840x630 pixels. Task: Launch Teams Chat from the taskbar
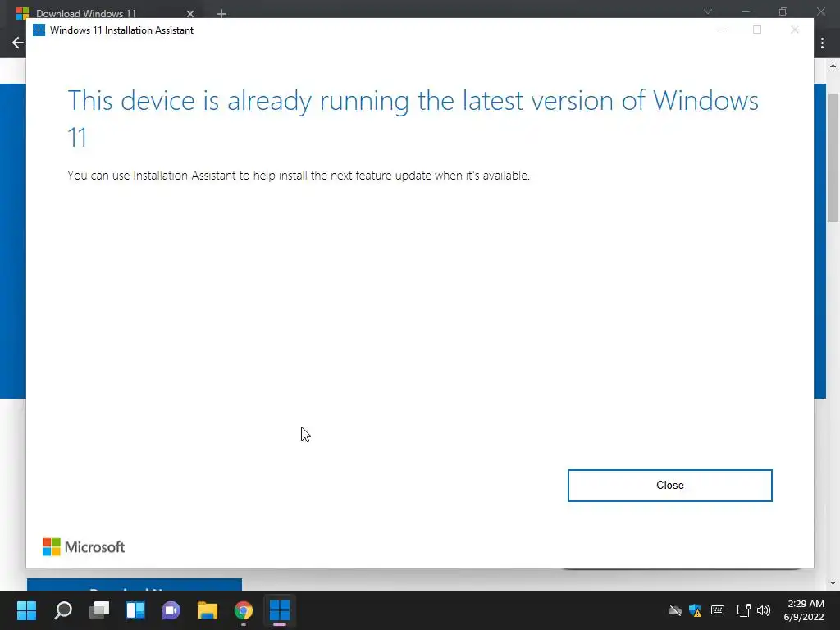171,609
